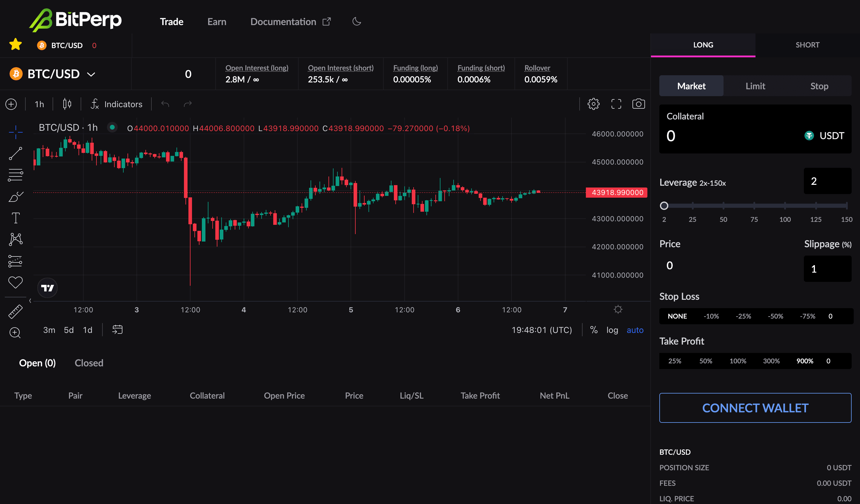860x504 pixels.
Task: Open the Trade page
Action: click(172, 21)
